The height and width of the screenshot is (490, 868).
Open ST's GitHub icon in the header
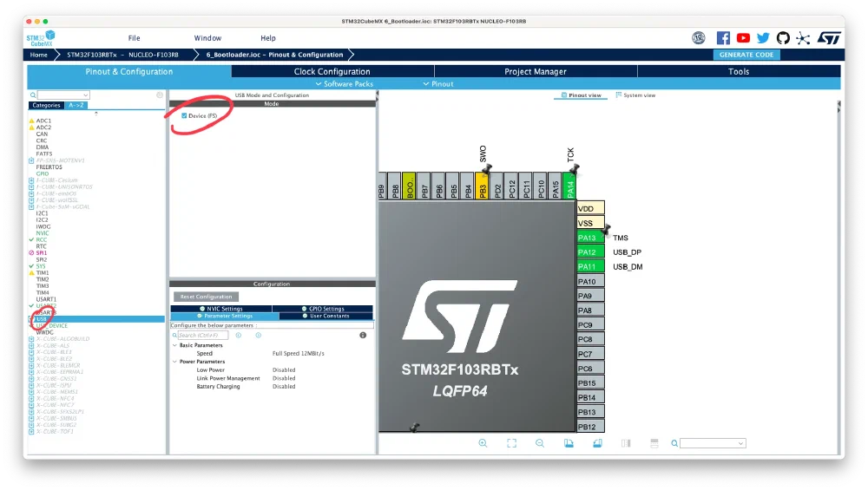pyautogui.click(x=783, y=38)
